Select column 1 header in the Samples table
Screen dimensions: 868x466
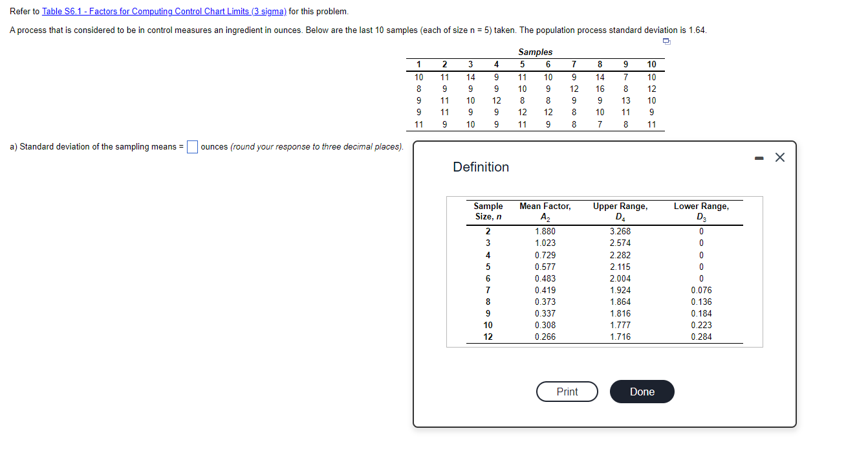(418, 64)
